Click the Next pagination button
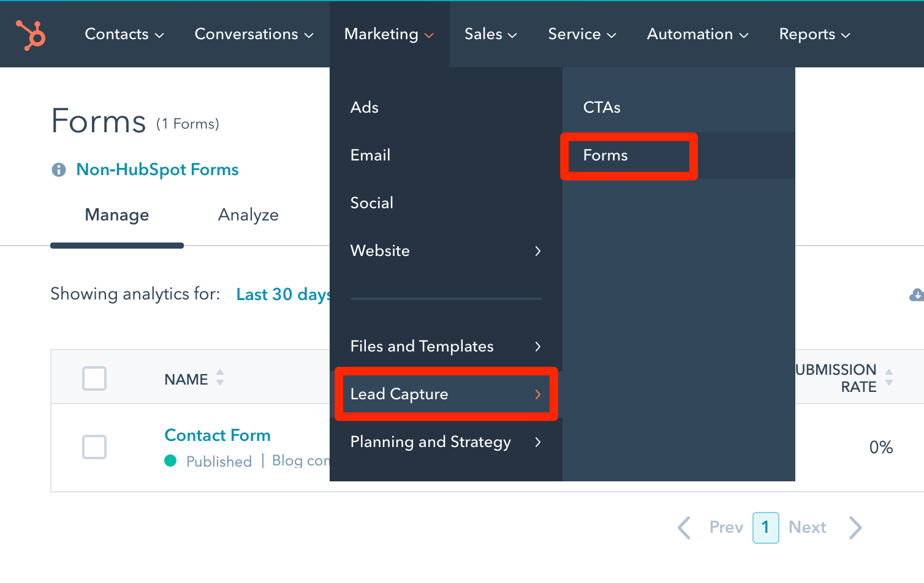 (808, 527)
